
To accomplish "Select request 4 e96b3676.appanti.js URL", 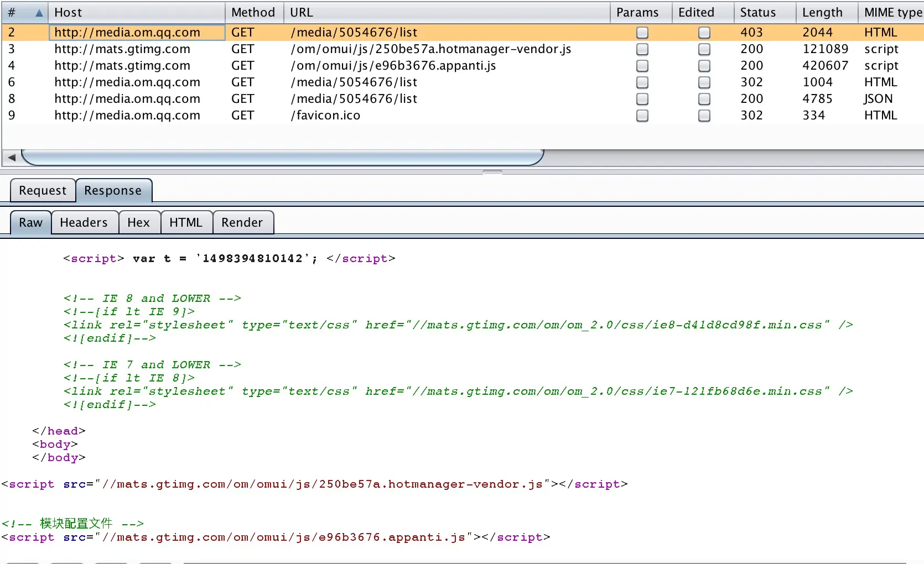I will click(393, 66).
